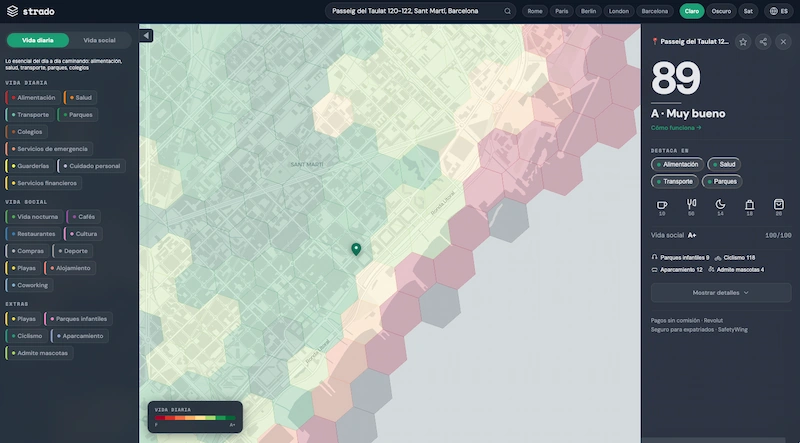Click the Admite mascotas 4 stat

[x=736, y=269]
